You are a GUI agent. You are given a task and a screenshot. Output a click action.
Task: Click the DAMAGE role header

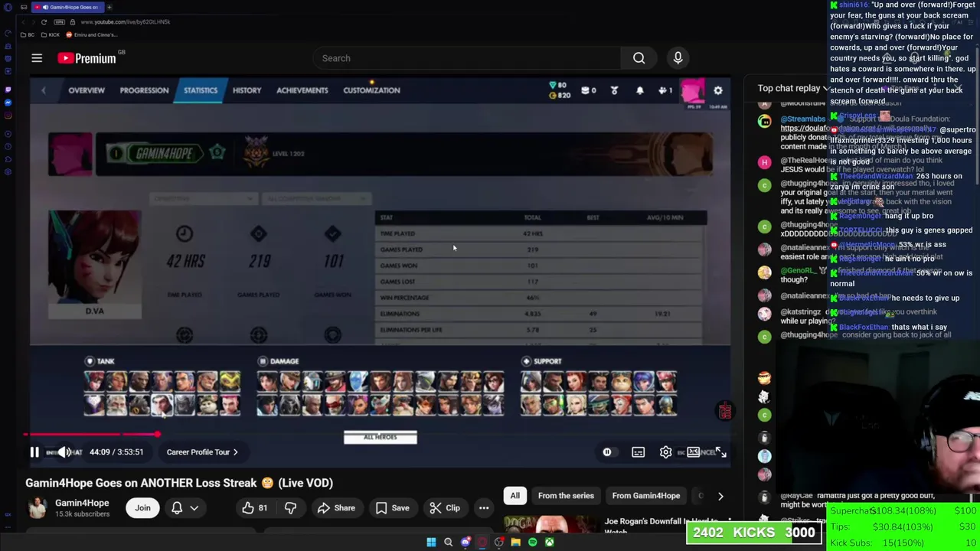[279, 361]
